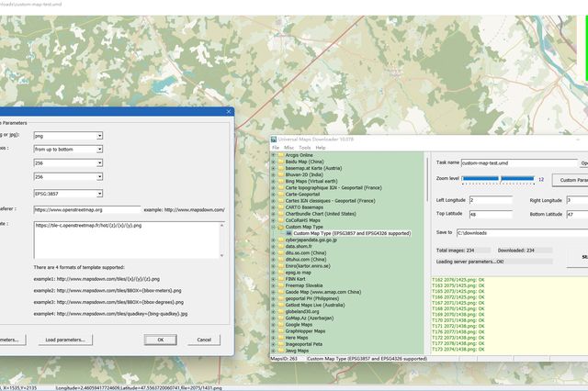Click the Universal Maps Downloader title bar icon
The height and width of the screenshot is (391, 588).
(x=274, y=140)
